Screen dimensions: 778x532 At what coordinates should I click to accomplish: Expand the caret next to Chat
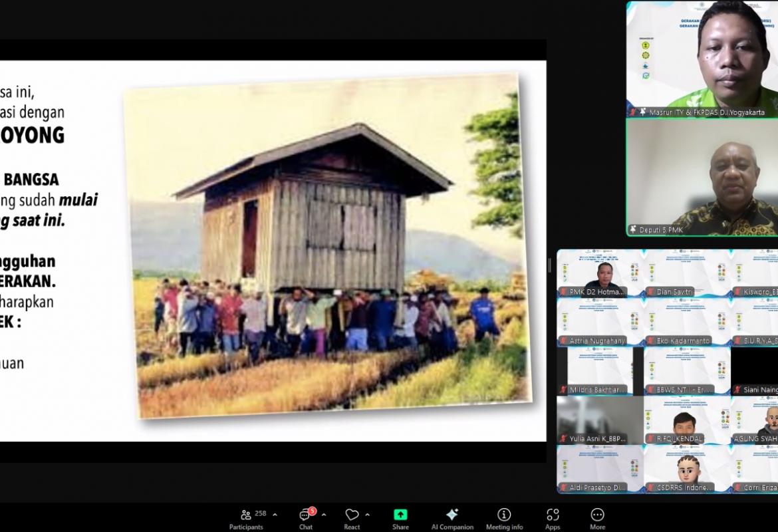pyautogui.click(x=324, y=514)
